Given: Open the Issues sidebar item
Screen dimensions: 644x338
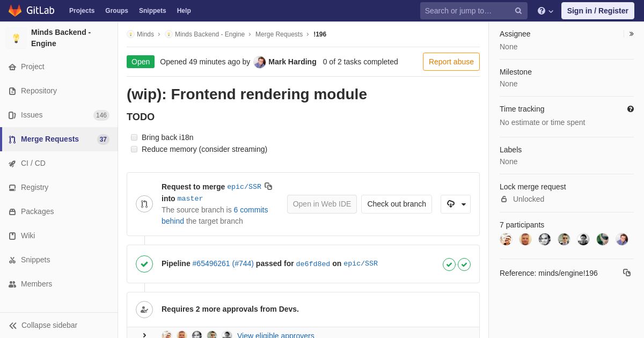Looking at the screenshot, I should tap(32, 115).
